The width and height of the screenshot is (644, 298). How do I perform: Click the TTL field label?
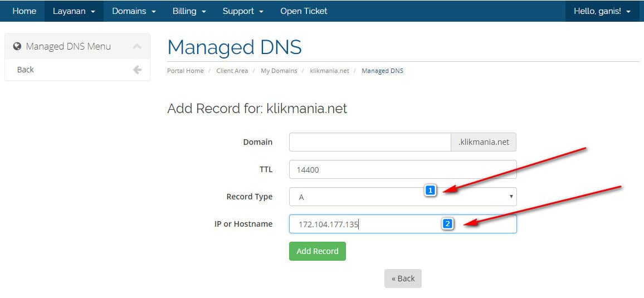point(266,169)
